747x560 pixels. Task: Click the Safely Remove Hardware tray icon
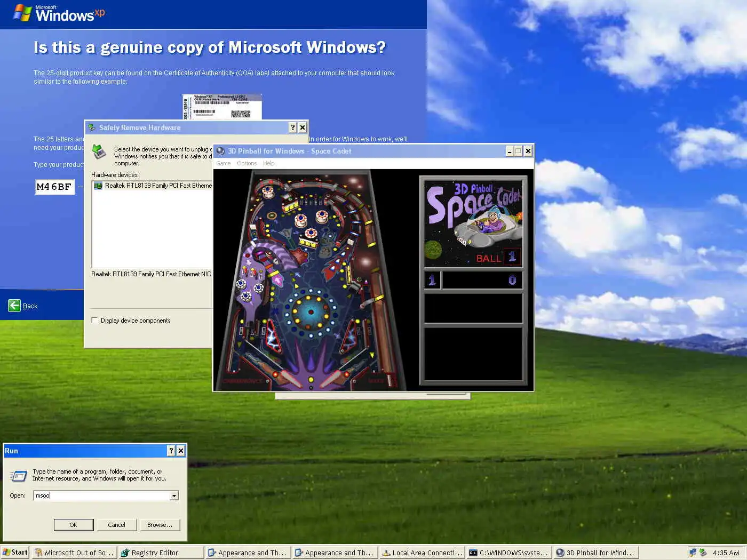point(703,553)
